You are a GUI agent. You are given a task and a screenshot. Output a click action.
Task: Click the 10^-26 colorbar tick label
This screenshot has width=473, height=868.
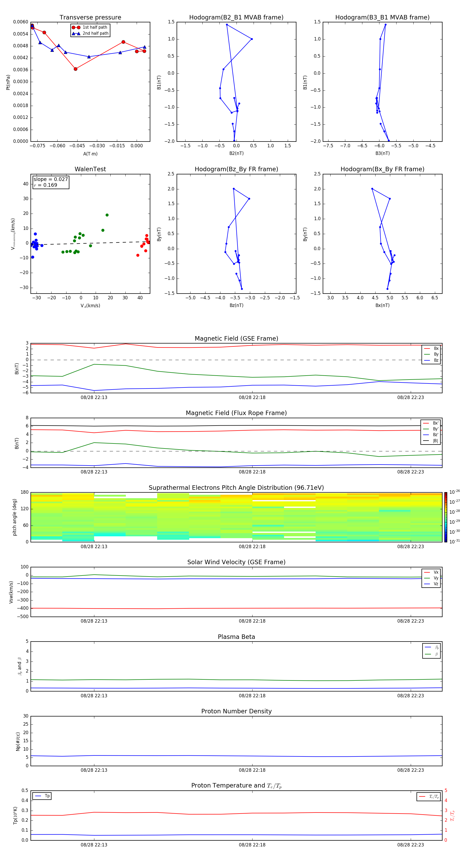click(455, 492)
